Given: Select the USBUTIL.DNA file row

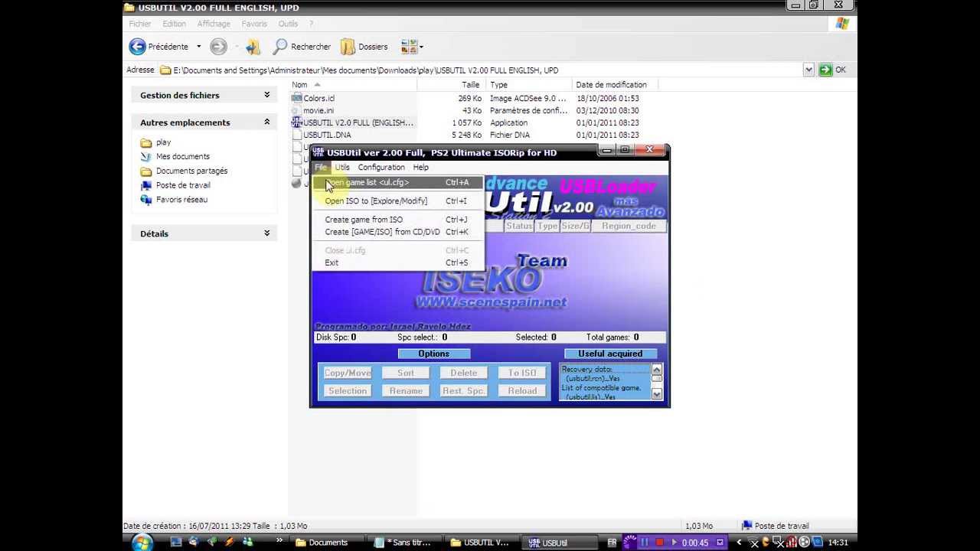Looking at the screenshot, I should pyautogui.click(x=352, y=135).
